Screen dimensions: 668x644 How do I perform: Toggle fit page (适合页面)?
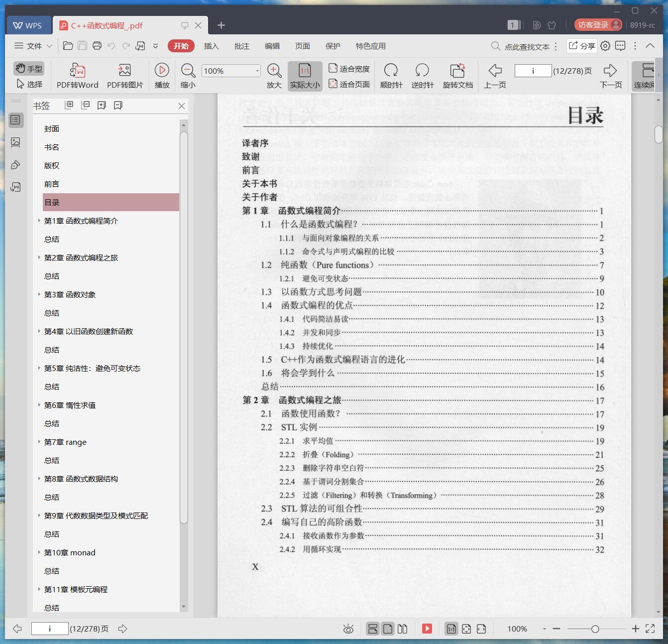tap(349, 84)
